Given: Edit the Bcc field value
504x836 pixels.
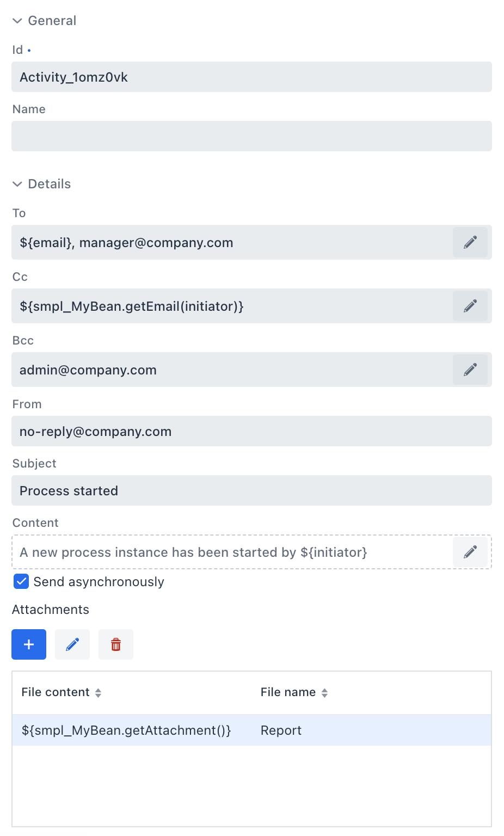Looking at the screenshot, I should click(x=470, y=370).
